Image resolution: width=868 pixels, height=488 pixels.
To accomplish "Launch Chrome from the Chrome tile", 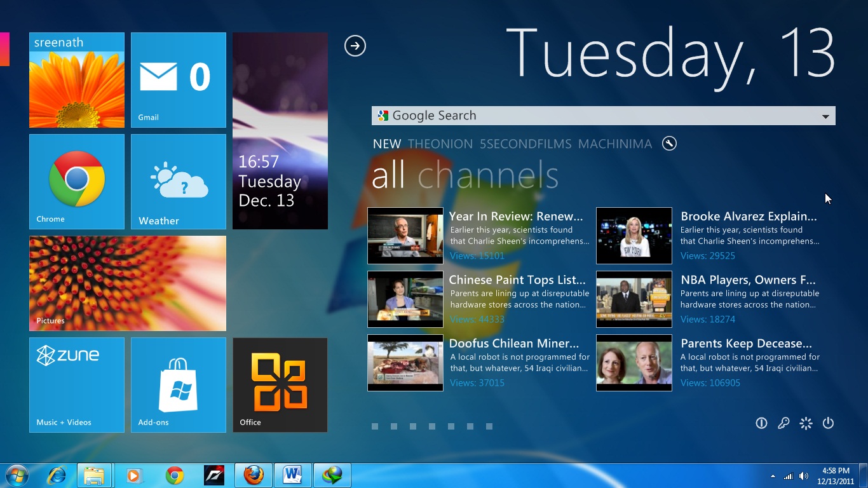I will click(x=77, y=182).
